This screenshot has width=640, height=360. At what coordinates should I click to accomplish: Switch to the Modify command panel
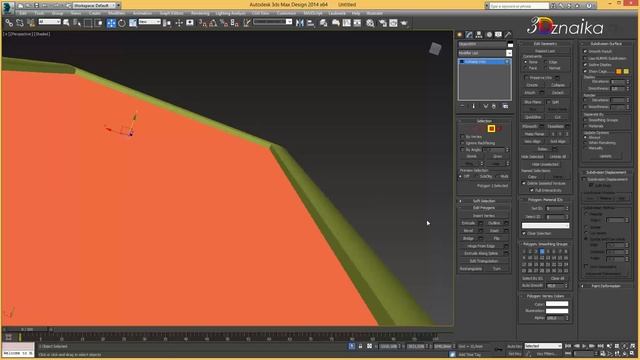point(469,35)
